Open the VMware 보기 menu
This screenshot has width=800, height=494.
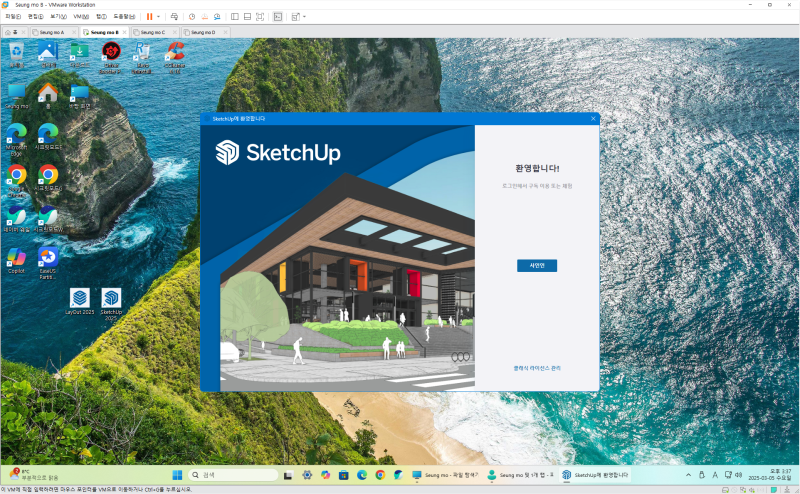coord(58,17)
